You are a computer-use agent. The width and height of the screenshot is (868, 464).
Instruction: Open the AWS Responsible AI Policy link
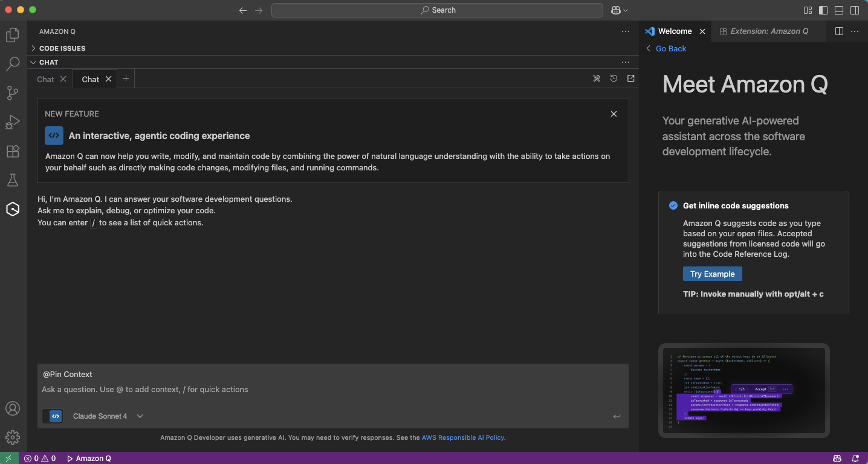coord(462,437)
